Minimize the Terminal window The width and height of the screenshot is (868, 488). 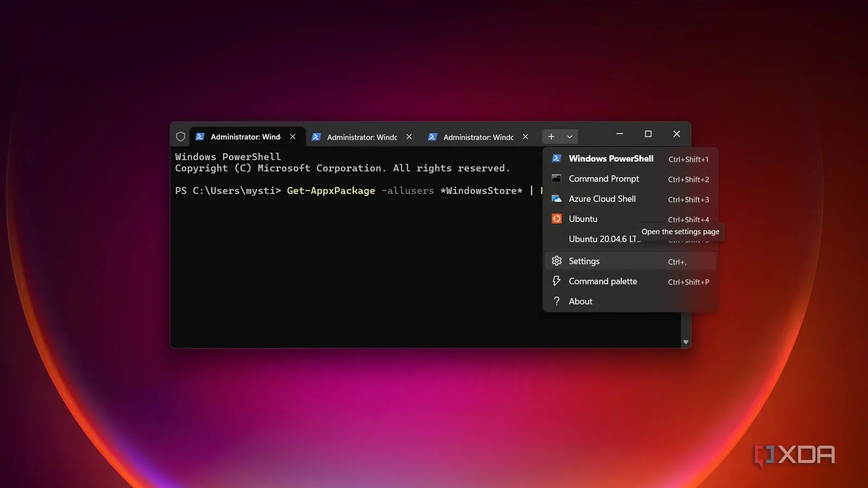click(x=620, y=134)
